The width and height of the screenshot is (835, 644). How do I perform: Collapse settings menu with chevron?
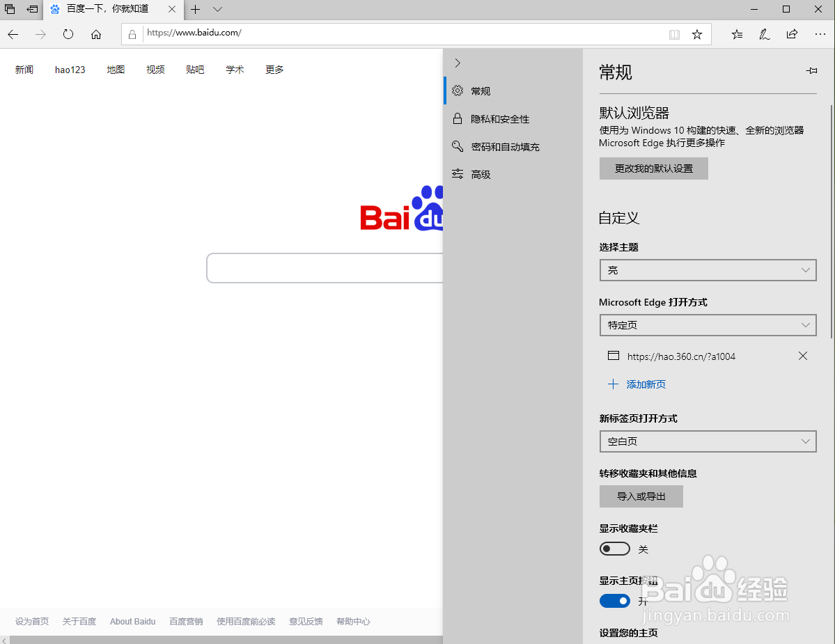tap(458, 63)
